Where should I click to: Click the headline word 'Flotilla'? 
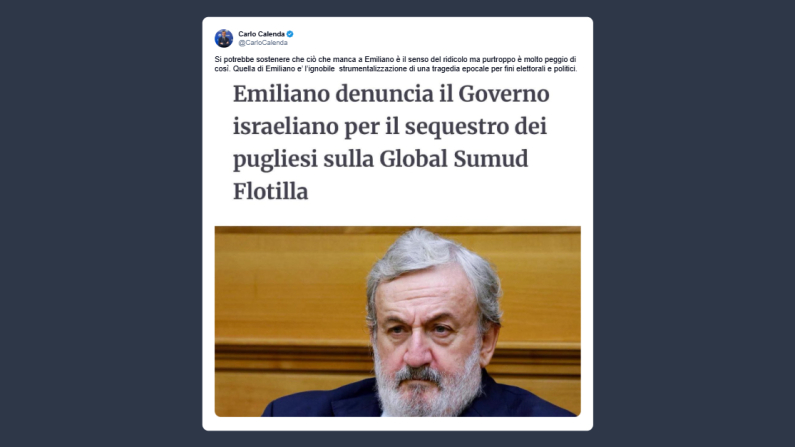pos(270,192)
